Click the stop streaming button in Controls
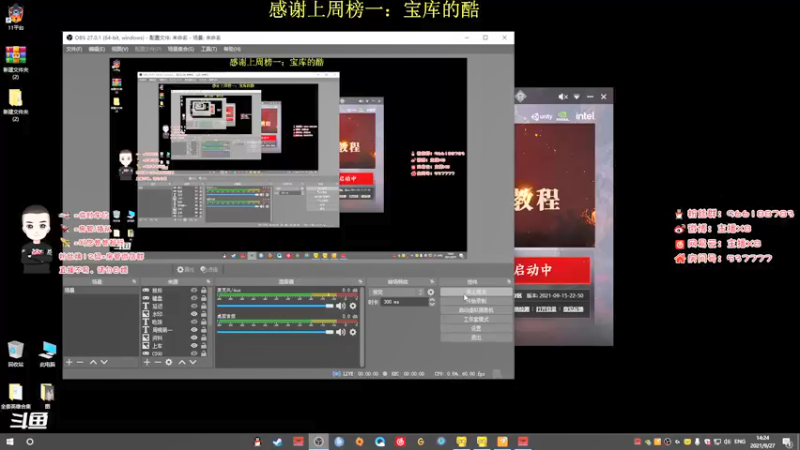Screen dimensions: 800x450 click(476, 292)
